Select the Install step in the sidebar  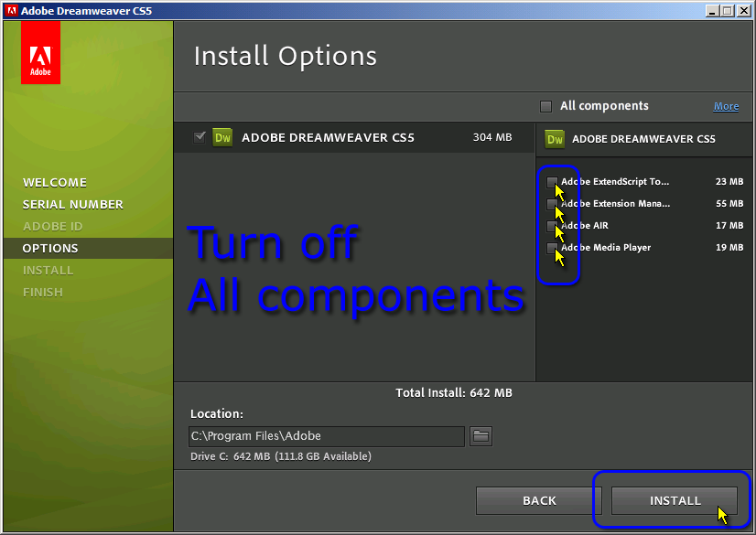pos(49,271)
